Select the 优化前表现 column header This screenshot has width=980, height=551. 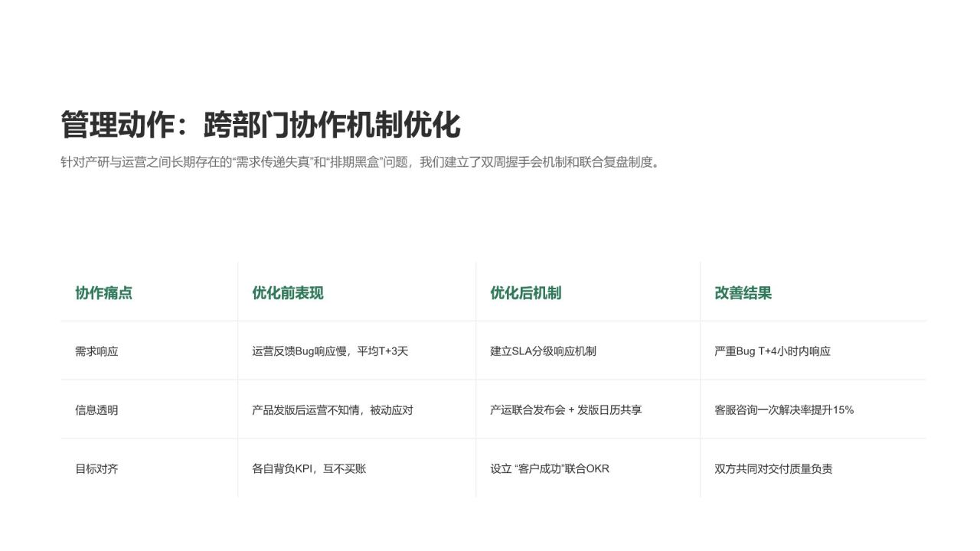pos(288,293)
